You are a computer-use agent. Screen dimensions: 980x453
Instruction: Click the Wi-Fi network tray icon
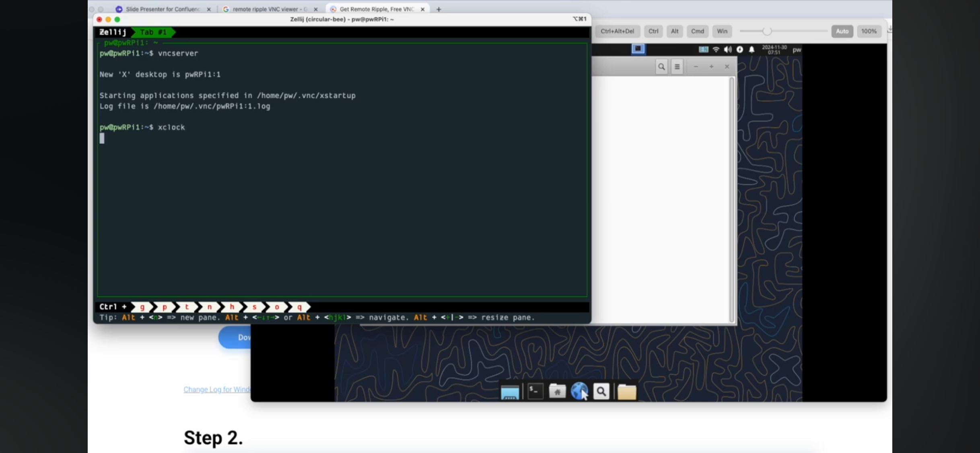[x=716, y=50]
